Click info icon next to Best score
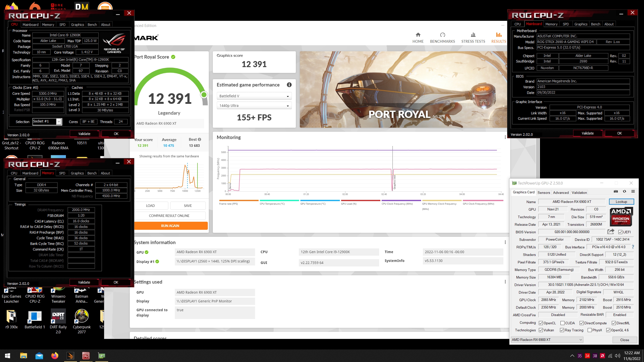This screenshot has height=362, width=644. 199,139
